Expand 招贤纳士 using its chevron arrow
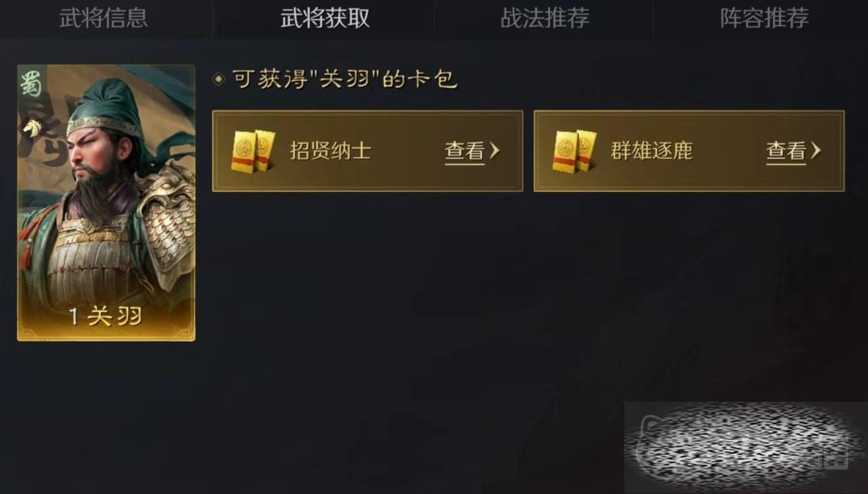The width and height of the screenshot is (868, 494). [x=494, y=151]
